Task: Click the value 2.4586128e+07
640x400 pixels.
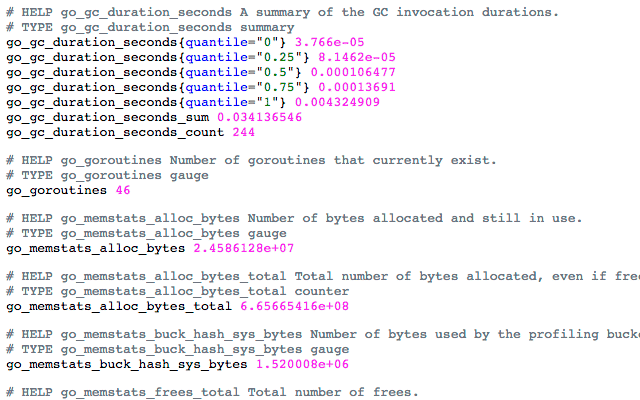Action: pos(244,249)
